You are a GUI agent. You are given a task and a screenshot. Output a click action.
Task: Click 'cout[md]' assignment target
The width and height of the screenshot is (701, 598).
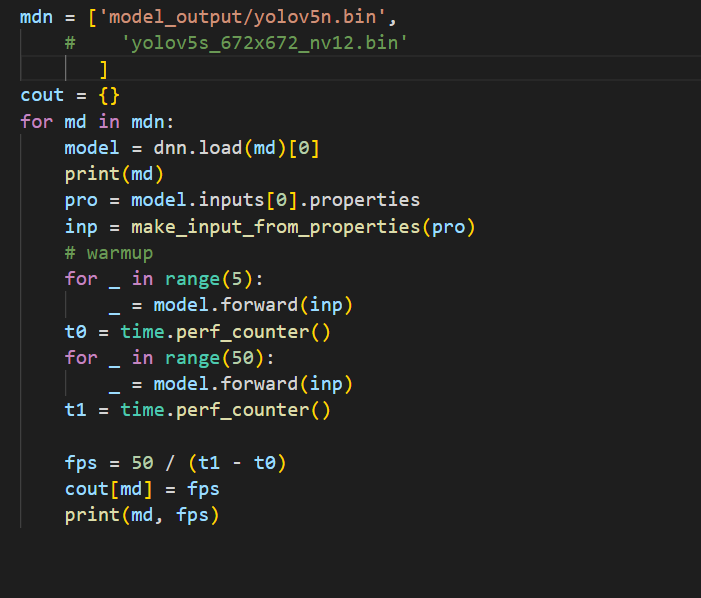(109, 489)
